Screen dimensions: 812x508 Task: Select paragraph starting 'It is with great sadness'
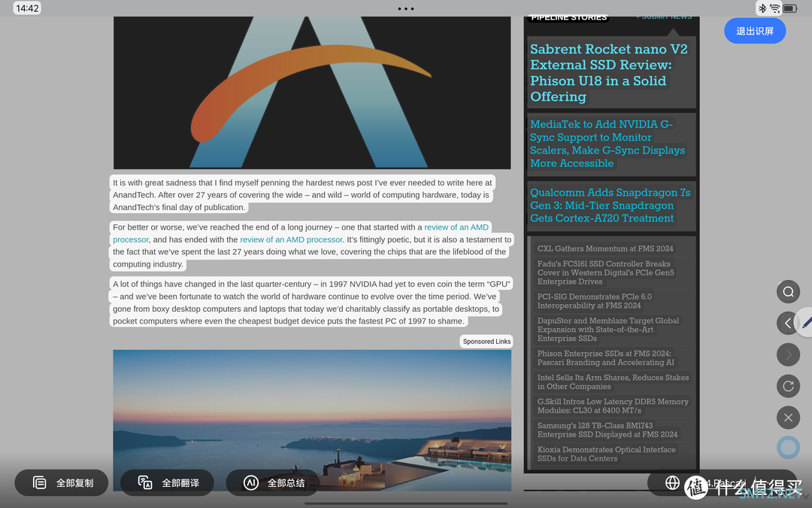click(x=302, y=195)
